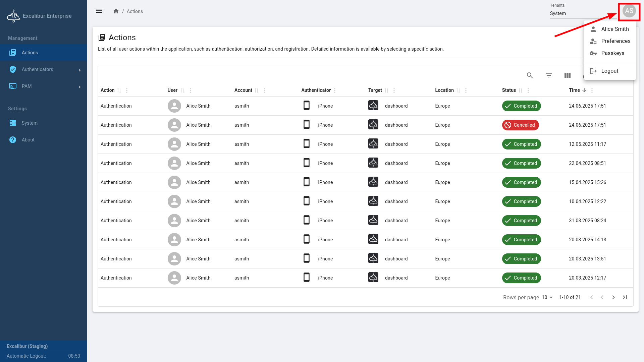Click the home breadcrumb icon
644x362 pixels.
(x=116, y=11)
